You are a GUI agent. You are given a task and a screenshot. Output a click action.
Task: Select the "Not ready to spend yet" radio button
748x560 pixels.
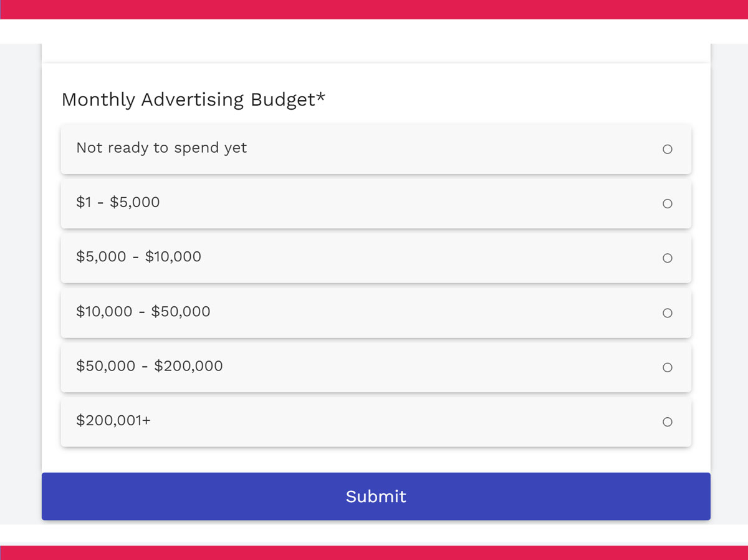pos(668,149)
